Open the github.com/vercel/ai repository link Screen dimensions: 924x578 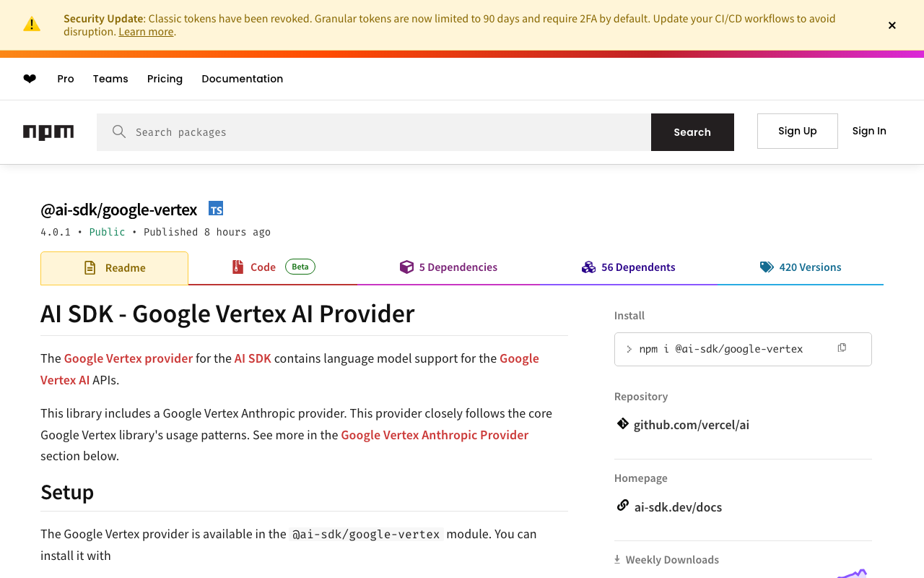692,425
